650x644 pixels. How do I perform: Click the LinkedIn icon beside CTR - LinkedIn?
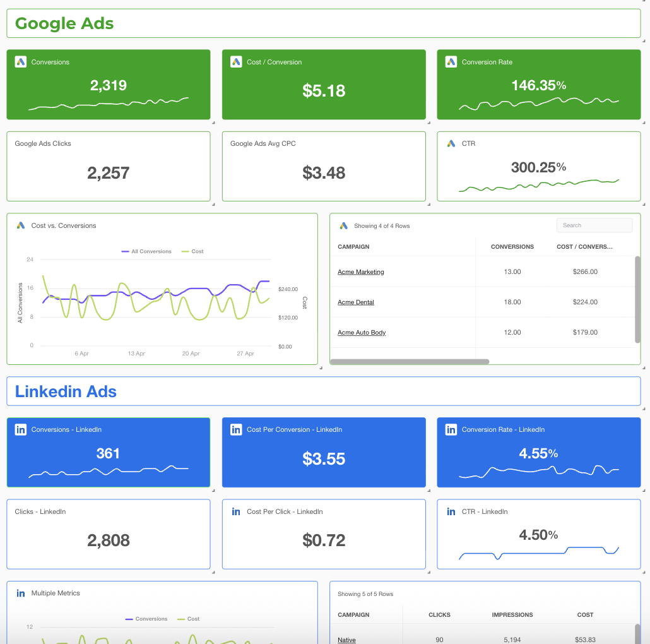coord(451,511)
